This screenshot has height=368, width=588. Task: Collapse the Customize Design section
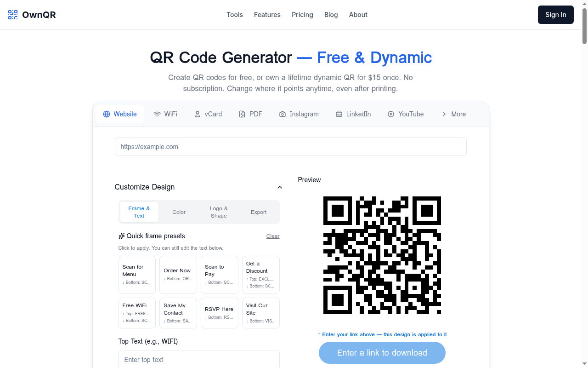[280, 187]
